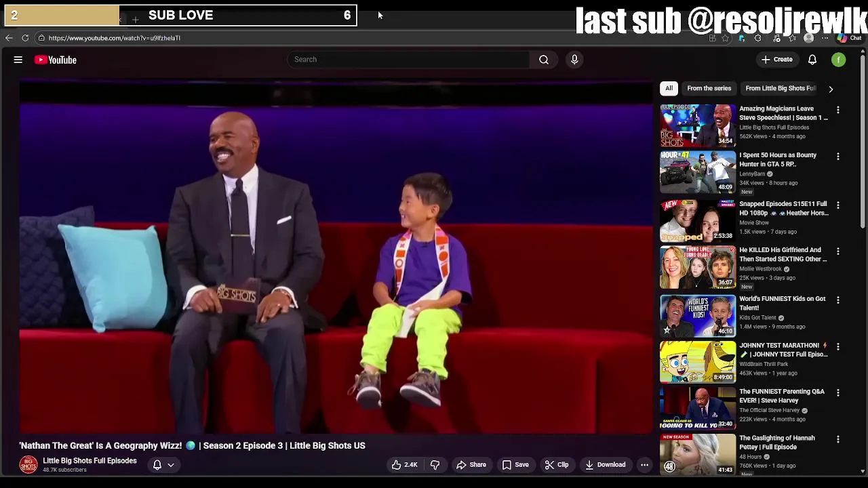Open options for Snapped Episodes video

(x=838, y=205)
